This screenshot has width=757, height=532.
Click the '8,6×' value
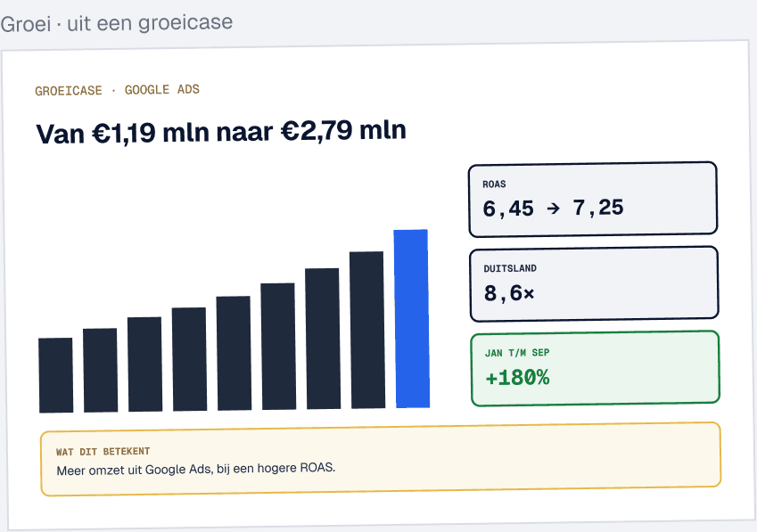pyautogui.click(x=509, y=293)
